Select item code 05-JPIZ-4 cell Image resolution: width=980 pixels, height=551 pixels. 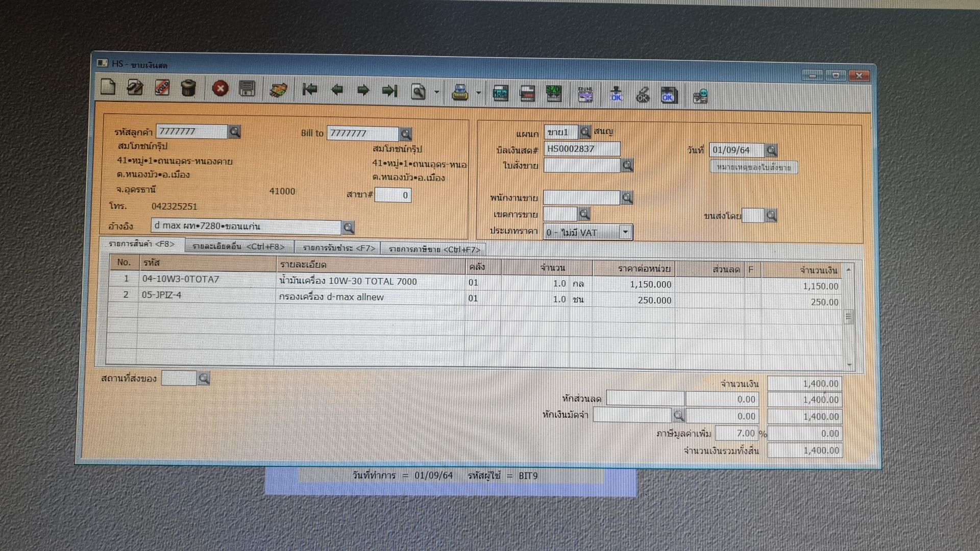pyautogui.click(x=207, y=295)
